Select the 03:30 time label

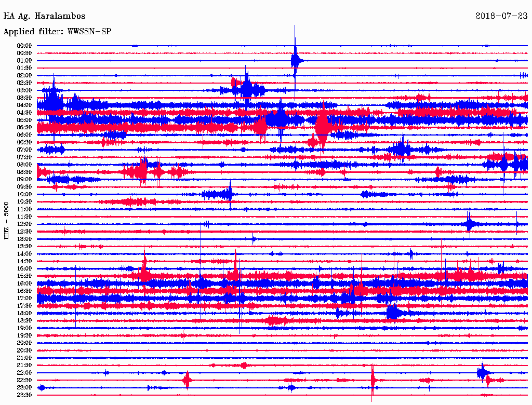pos(24,98)
